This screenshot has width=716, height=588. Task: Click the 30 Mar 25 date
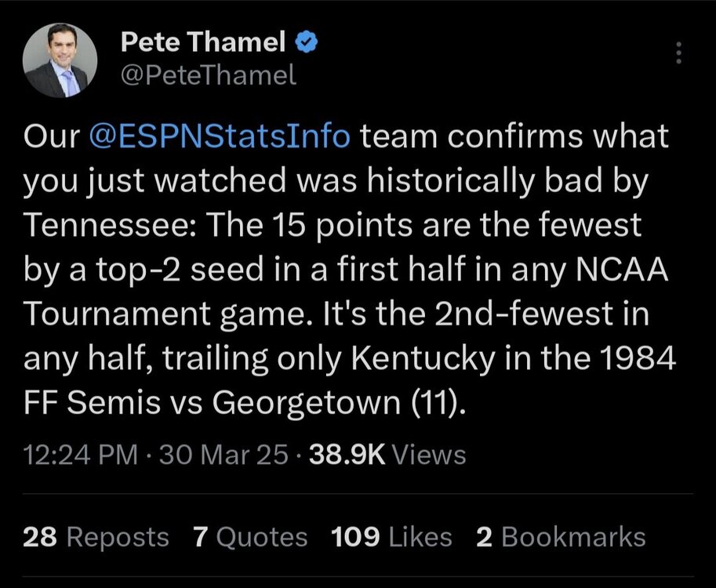(223, 455)
